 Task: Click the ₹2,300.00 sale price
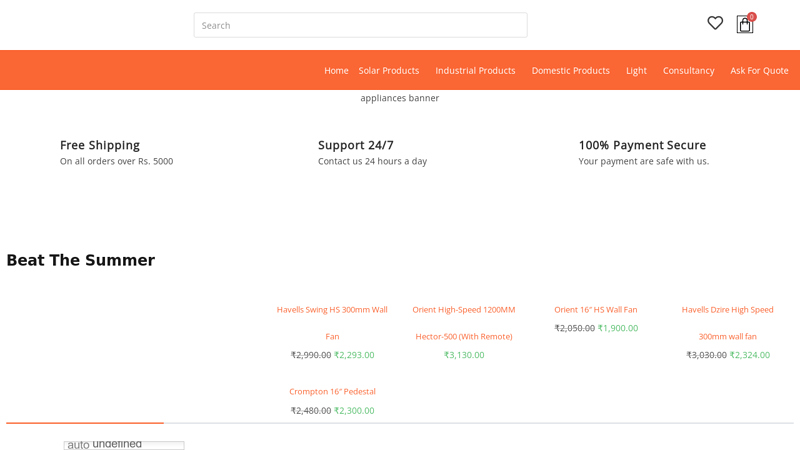point(354,410)
